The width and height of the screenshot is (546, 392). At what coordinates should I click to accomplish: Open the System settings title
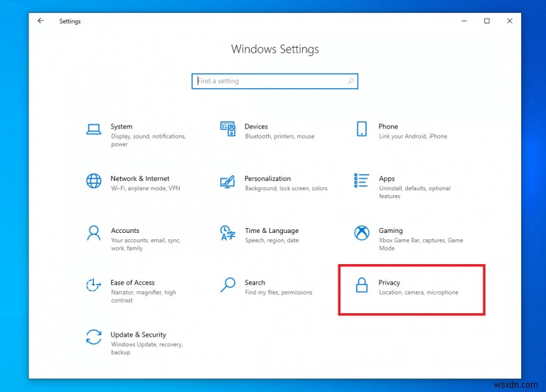[122, 126]
